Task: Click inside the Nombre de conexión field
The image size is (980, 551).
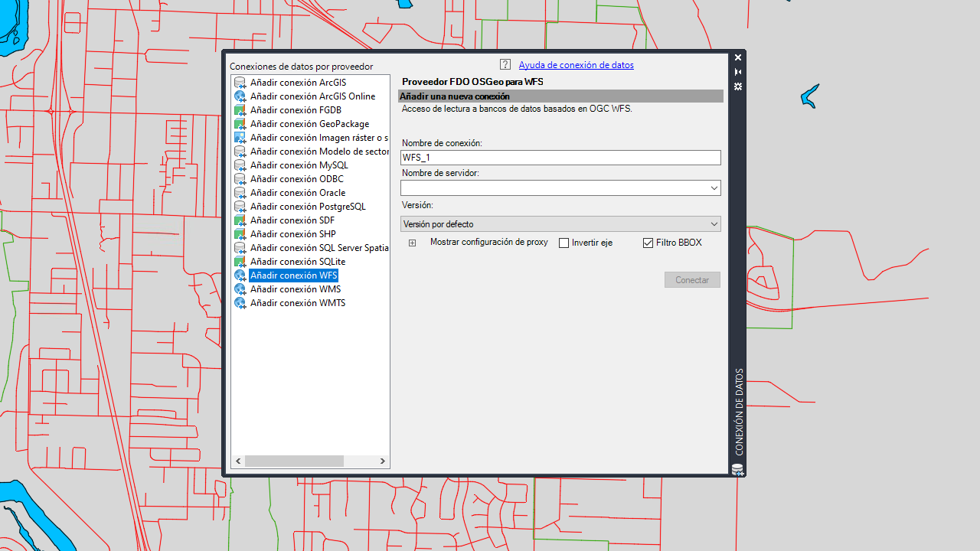Action: click(x=560, y=158)
